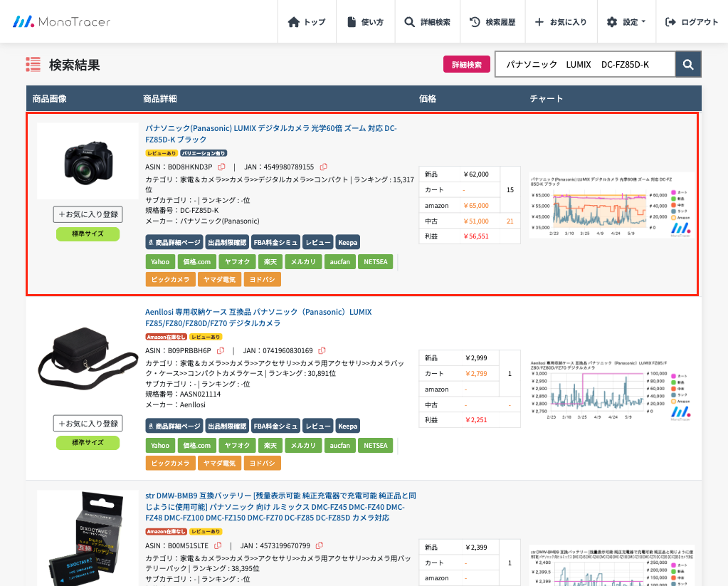The width and height of the screenshot is (728, 586).
Task: Search 価格.com for the Aenllosi case
Action: 197,445
